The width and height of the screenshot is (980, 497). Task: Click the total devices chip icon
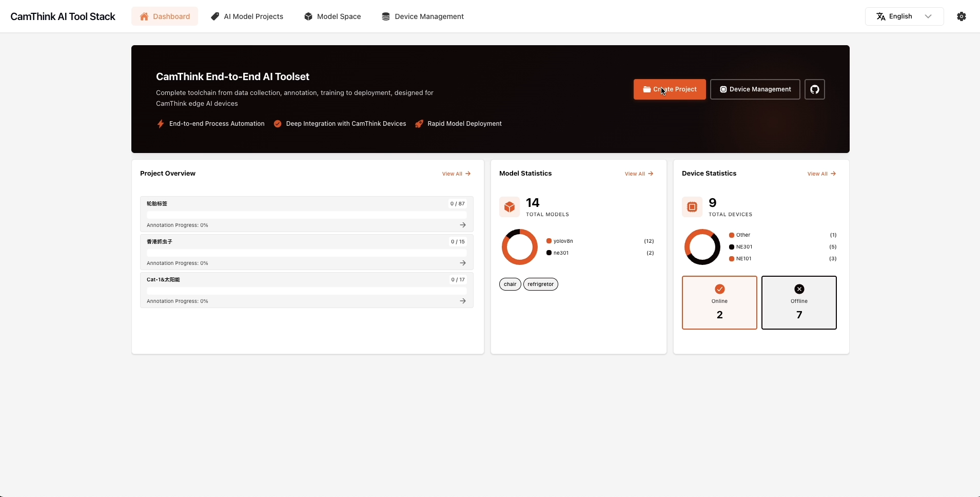point(692,207)
